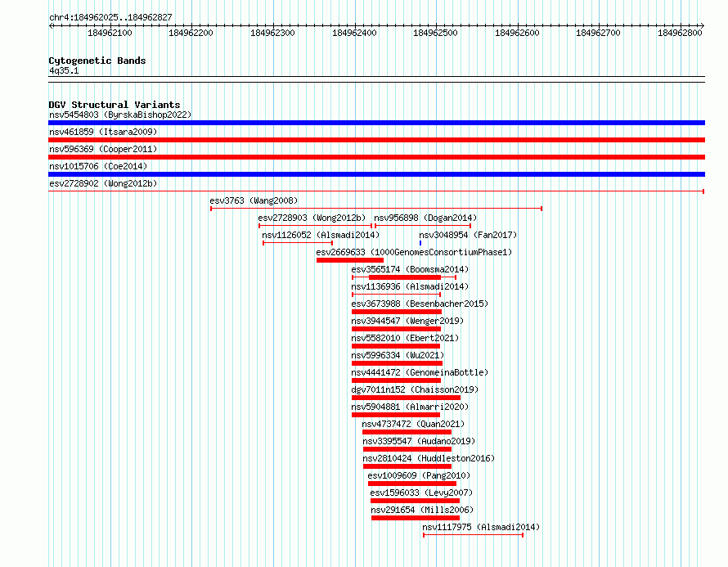Image resolution: width=728 pixels, height=567 pixels.
Task: Select the red bar under esv2669633
Action: coord(350,260)
